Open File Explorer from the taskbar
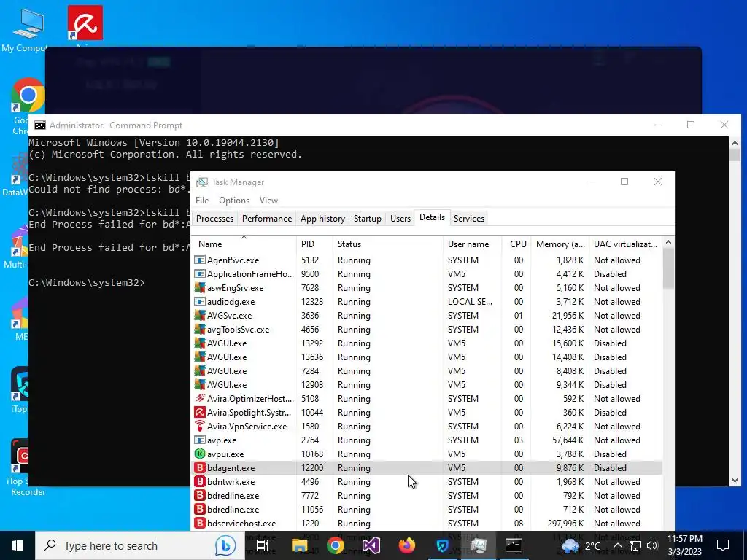747x560 pixels. pyautogui.click(x=299, y=545)
